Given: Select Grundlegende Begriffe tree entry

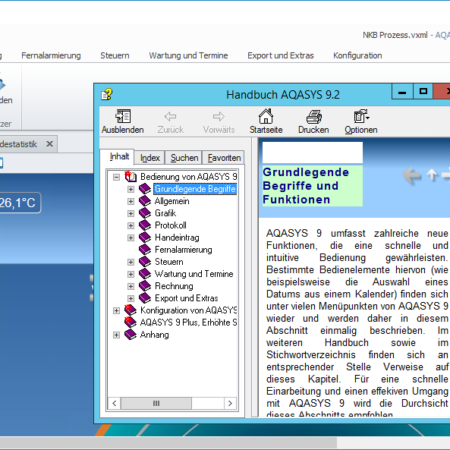Looking at the screenshot, I should (195, 189).
